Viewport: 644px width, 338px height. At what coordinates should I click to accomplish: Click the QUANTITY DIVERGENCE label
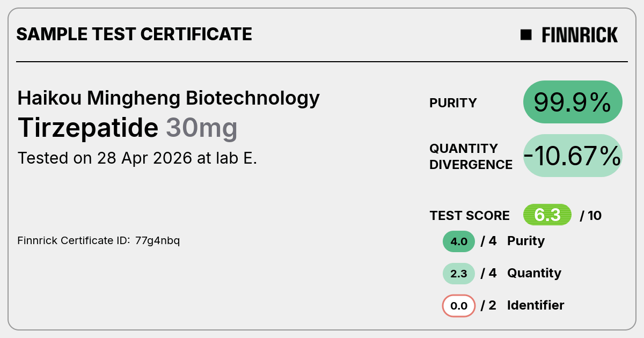[471, 156]
